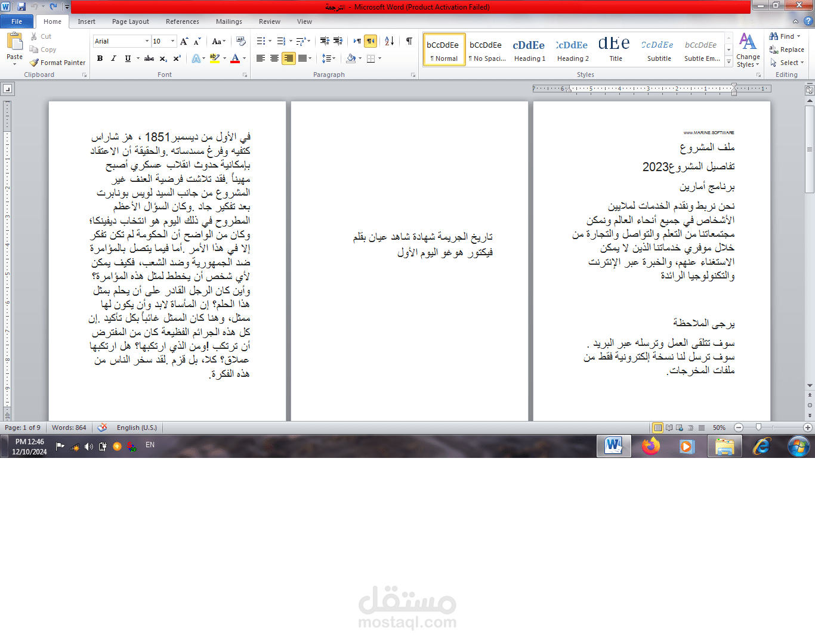Apply the Subtitle style

point(659,49)
